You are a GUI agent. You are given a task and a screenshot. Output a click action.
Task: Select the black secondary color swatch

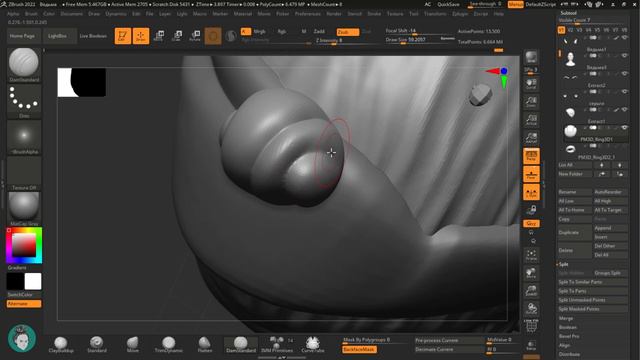coord(15,282)
